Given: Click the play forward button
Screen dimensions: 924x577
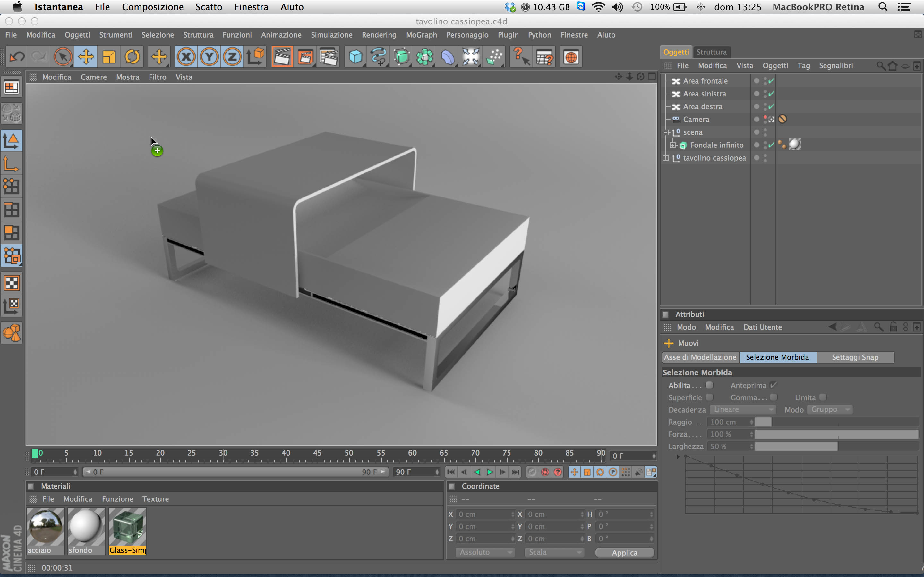Looking at the screenshot, I should click(490, 472).
